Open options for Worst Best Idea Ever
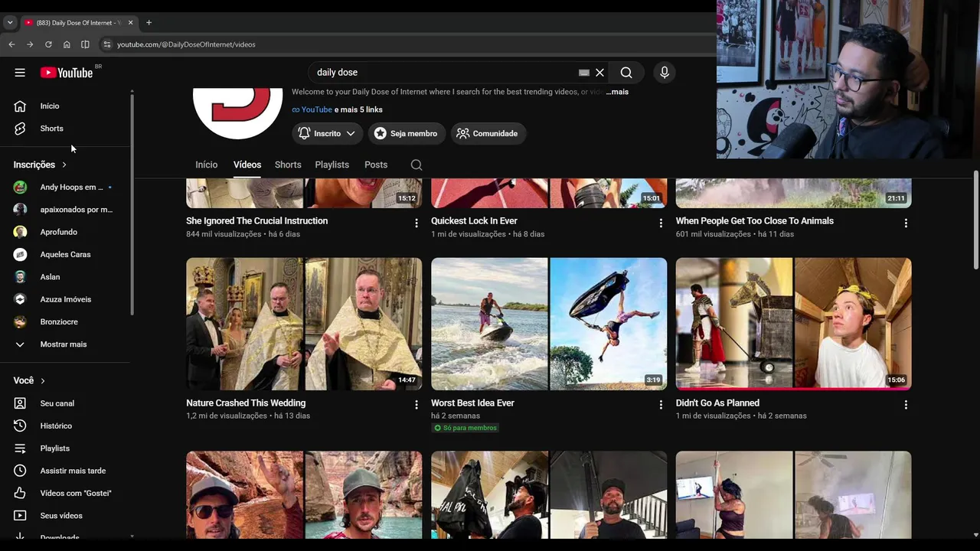The width and height of the screenshot is (980, 551). click(661, 405)
